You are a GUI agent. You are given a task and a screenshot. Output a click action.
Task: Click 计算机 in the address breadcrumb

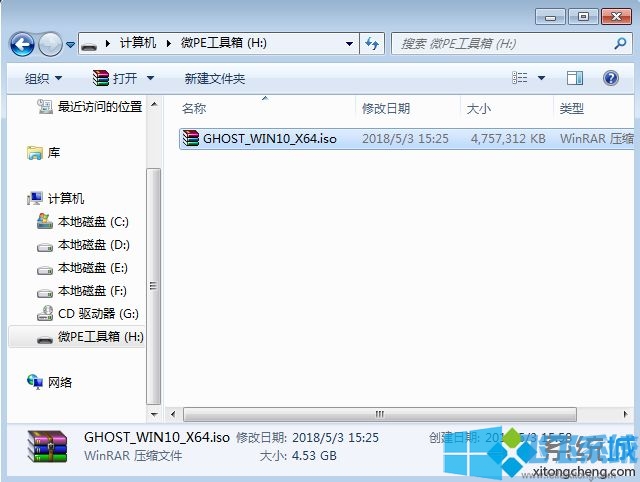tap(137, 44)
